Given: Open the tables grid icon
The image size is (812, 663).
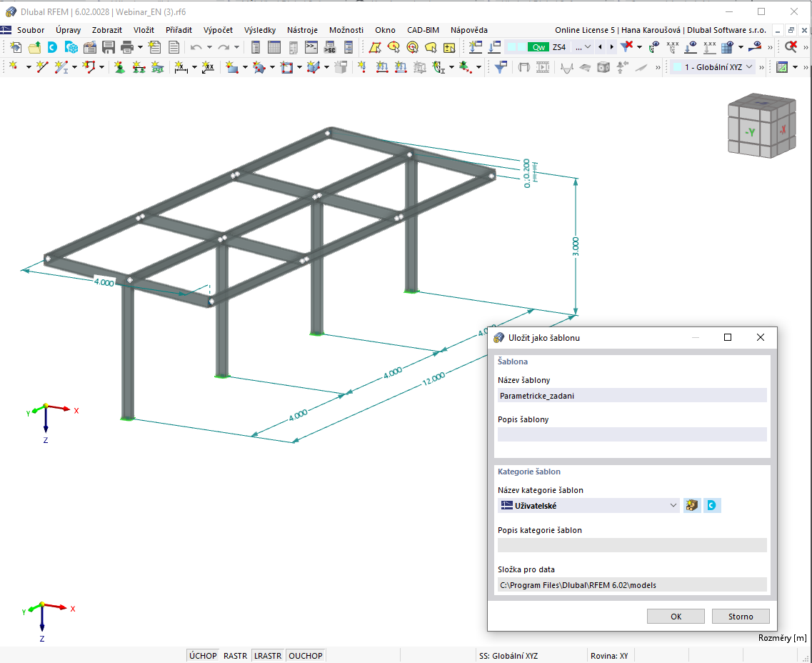Looking at the screenshot, I should click(x=274, y=48).
